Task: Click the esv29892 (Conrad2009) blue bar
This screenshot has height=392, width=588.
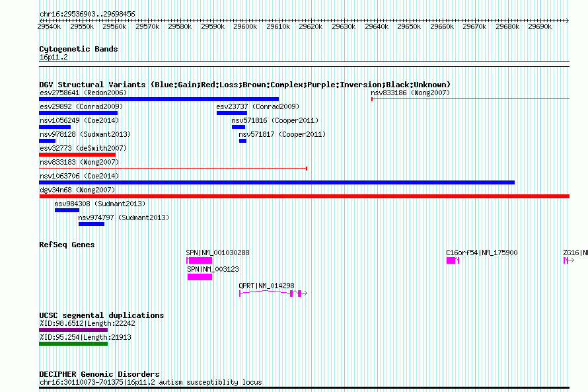Action: 79,113
